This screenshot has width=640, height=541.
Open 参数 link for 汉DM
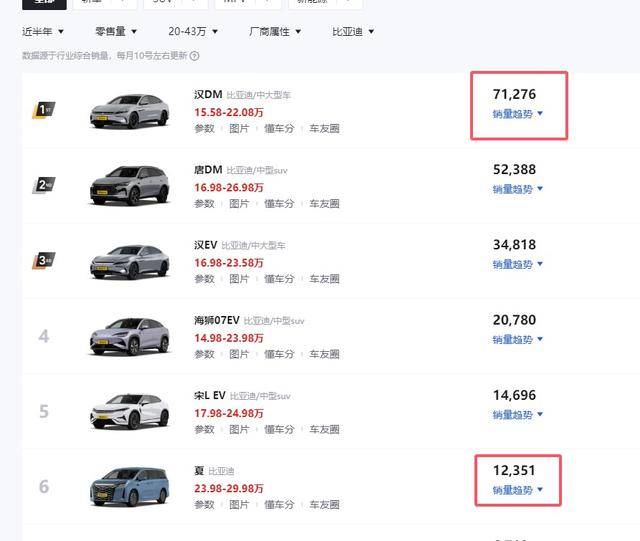click(x=204, y=129)
